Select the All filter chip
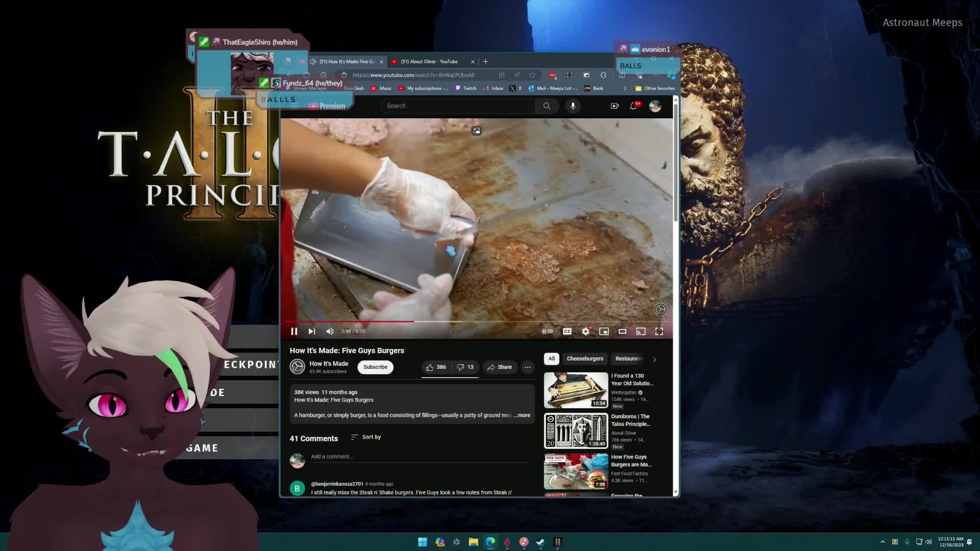This screenshot has width=980, height=551. 552,359
